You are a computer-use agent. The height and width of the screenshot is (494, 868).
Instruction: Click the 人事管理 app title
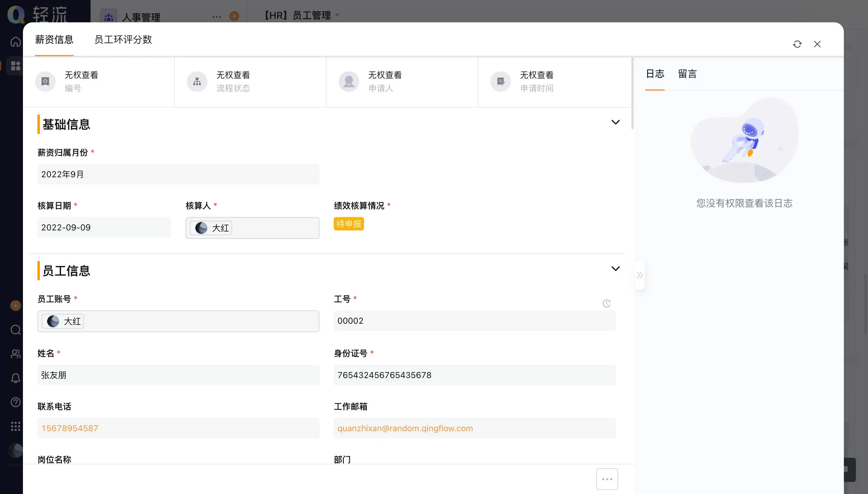tap(141, 17)
